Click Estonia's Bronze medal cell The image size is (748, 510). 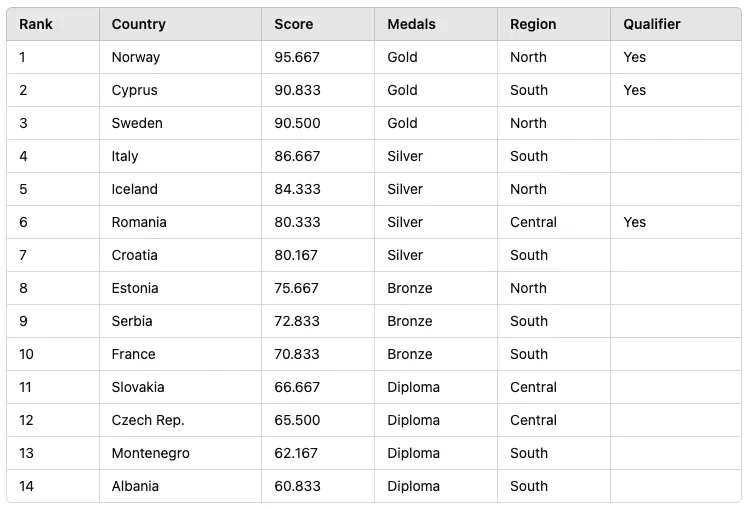click(x=410, y=288)
